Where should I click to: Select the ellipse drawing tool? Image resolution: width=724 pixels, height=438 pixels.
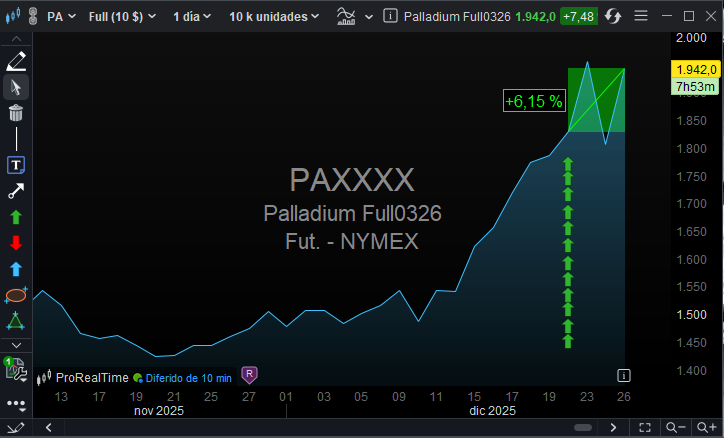(16, 295)
